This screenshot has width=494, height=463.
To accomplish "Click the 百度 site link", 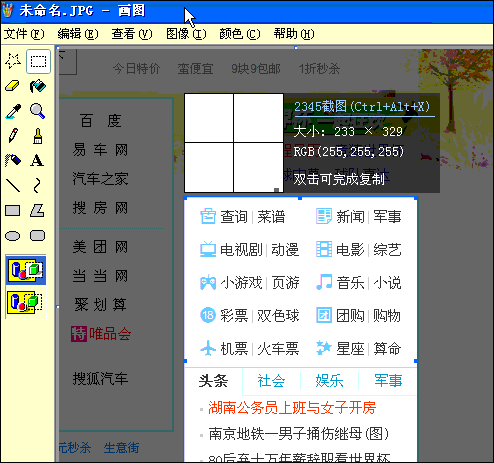I will 100,121.
